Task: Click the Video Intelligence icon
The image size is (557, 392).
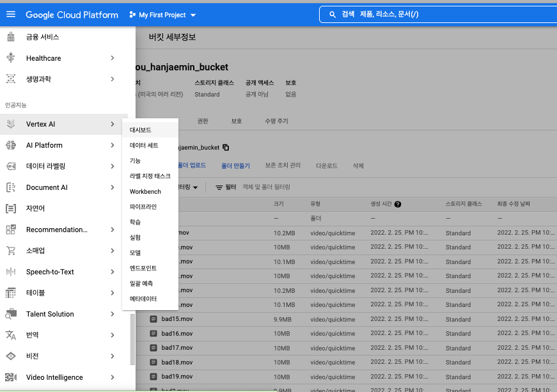Action: (x=11, y=377)
